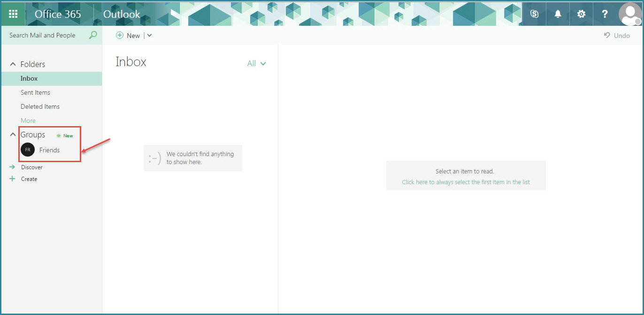Open the dropdown arrow beside New

(149, 36)
